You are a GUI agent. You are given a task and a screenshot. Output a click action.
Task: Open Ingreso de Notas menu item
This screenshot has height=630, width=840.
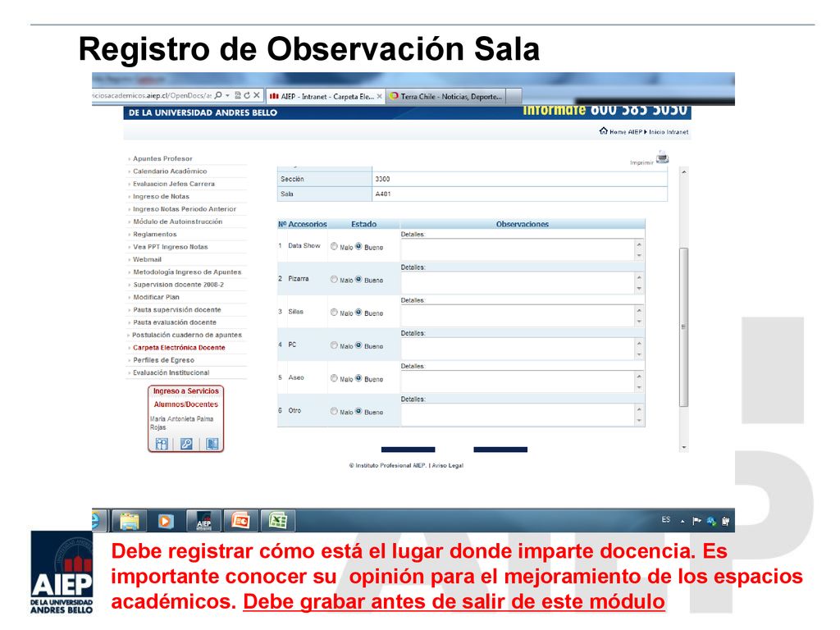pos(161,196)
